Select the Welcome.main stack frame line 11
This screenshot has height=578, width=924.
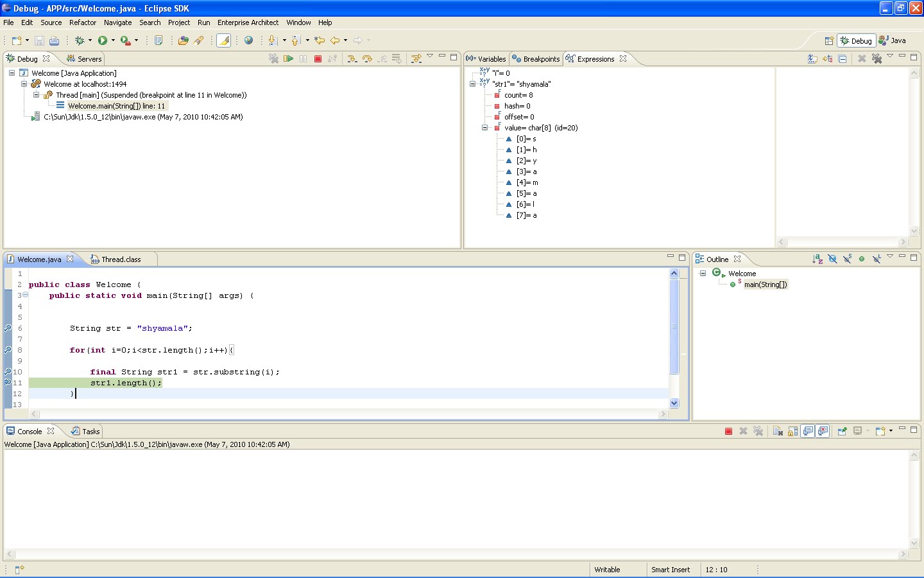pyautogui.click(x=116, y=106)
